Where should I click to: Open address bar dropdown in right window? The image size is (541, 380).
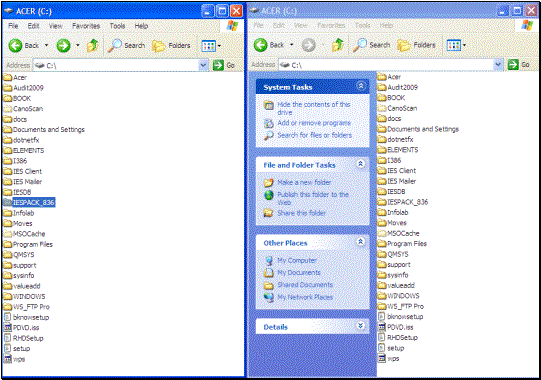tap(498, 64)
